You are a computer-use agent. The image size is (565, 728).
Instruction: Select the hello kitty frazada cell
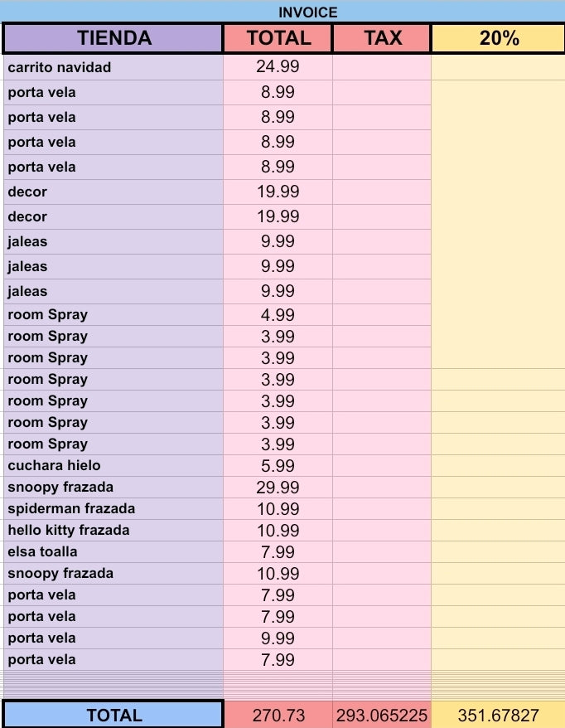tap(113, 530)
